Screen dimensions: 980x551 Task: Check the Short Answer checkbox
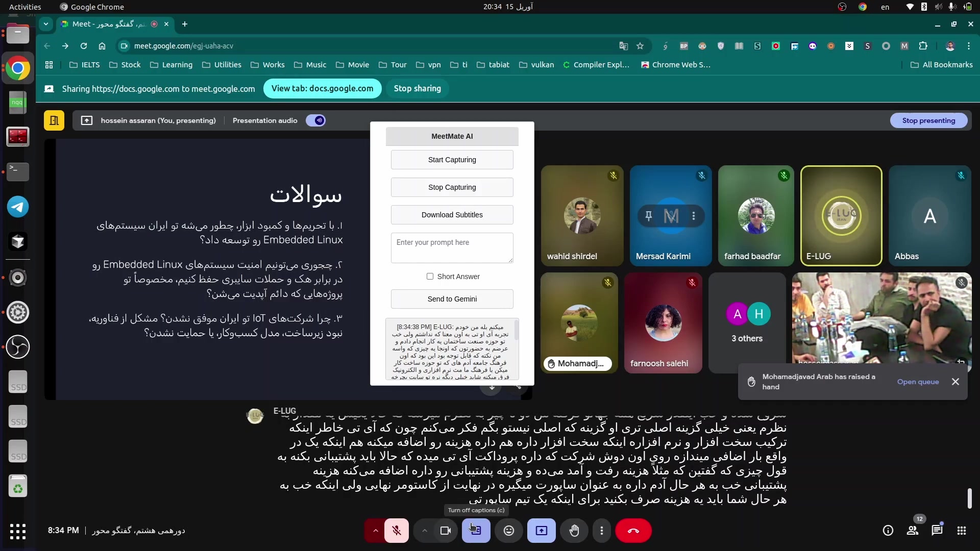coord(430,277)
